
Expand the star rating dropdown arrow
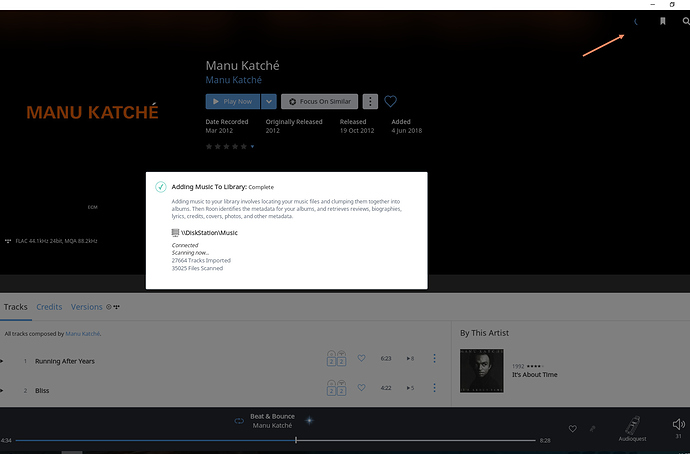click(252, 146)
